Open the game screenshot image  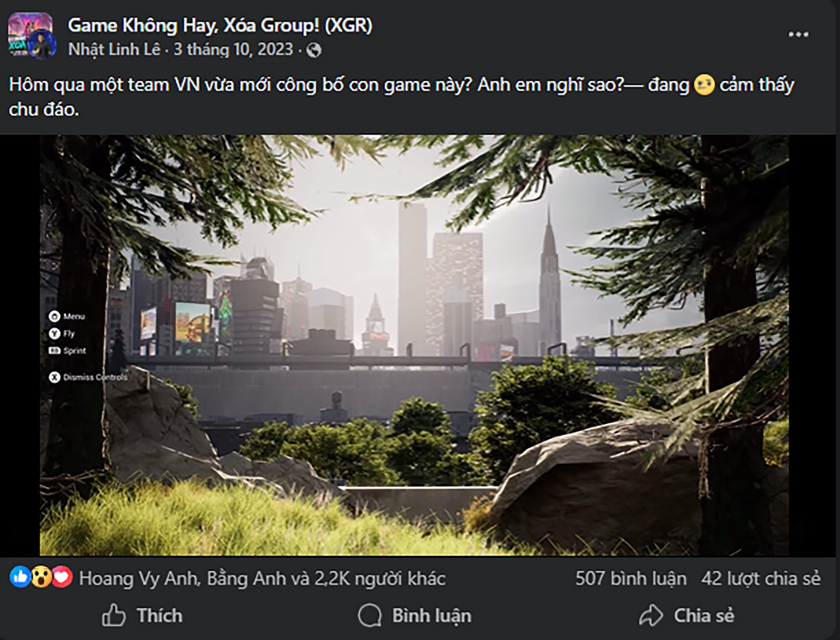pyautogui.click(x=414, y=345)
